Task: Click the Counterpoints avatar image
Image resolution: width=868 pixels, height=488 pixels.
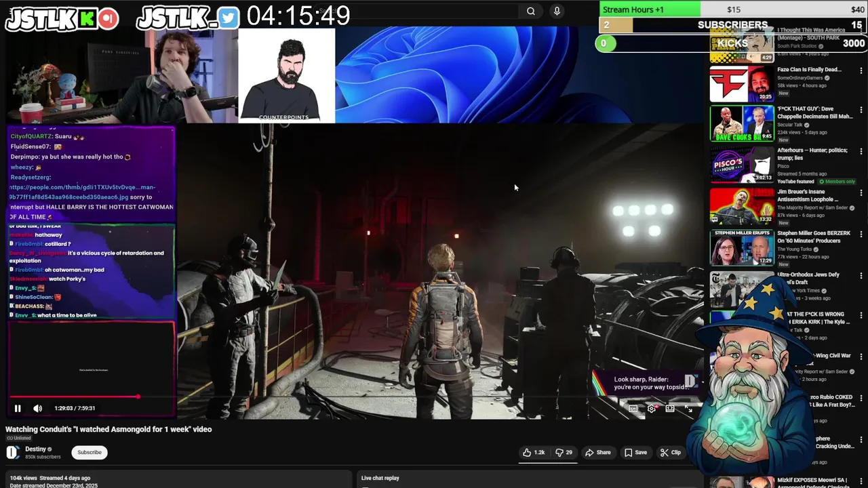Action: pyautogui.click(x=287, y=75)
